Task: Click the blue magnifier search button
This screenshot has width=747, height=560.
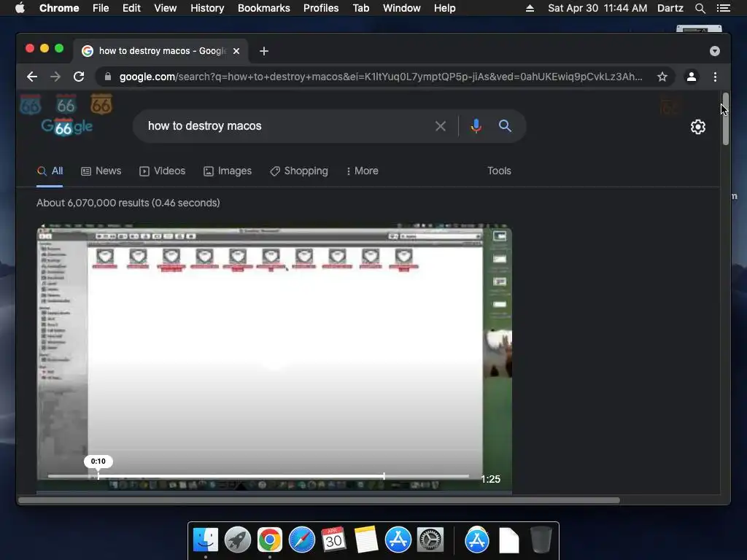Action: 505,125
